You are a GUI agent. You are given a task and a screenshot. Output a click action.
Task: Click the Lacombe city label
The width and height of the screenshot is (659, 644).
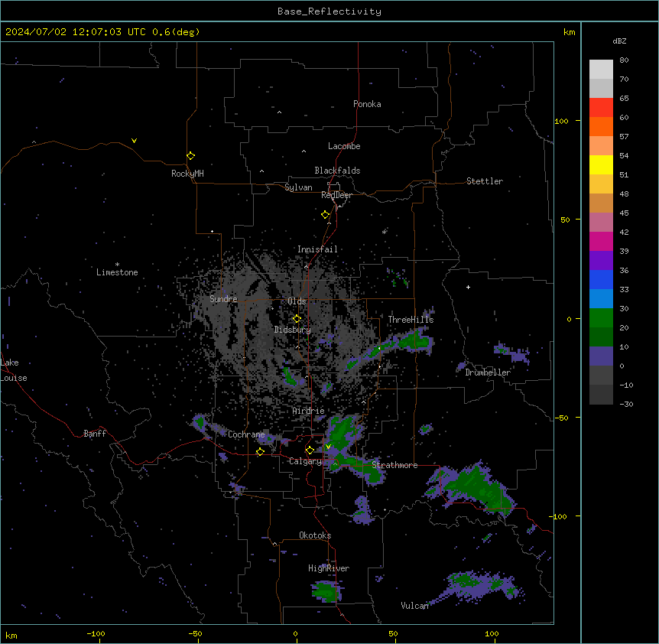click(344, 146)
